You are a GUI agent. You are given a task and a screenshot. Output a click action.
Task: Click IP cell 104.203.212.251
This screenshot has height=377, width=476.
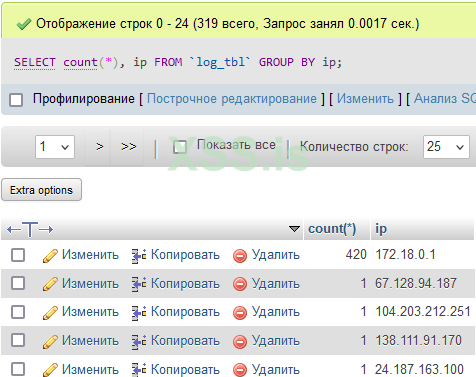click(x=423, y=312)
